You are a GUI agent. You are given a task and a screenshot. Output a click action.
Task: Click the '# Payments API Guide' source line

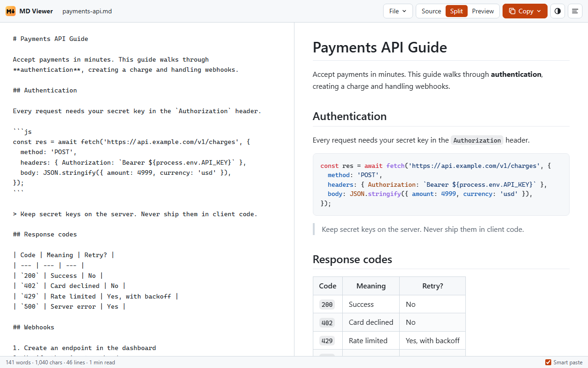(51, 39)
